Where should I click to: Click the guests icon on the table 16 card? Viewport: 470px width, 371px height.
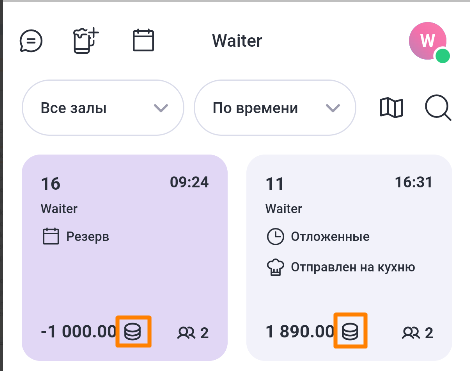(186, 333)
